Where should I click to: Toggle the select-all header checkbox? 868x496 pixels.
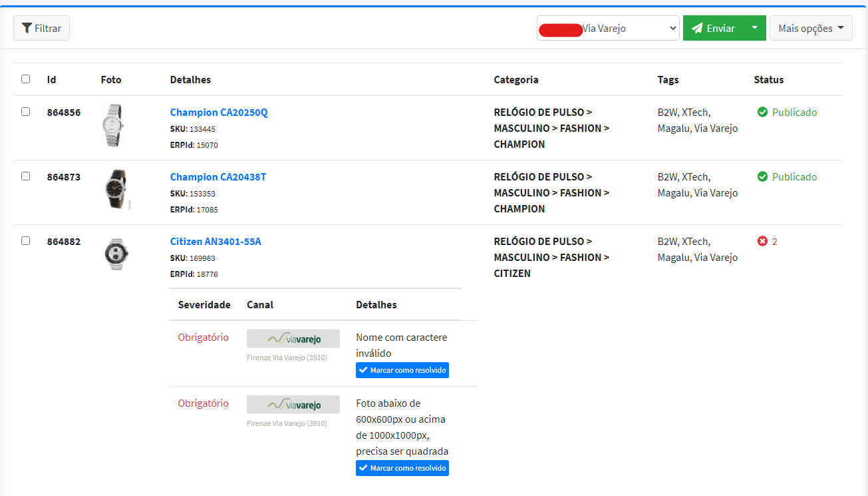point(25,79)
